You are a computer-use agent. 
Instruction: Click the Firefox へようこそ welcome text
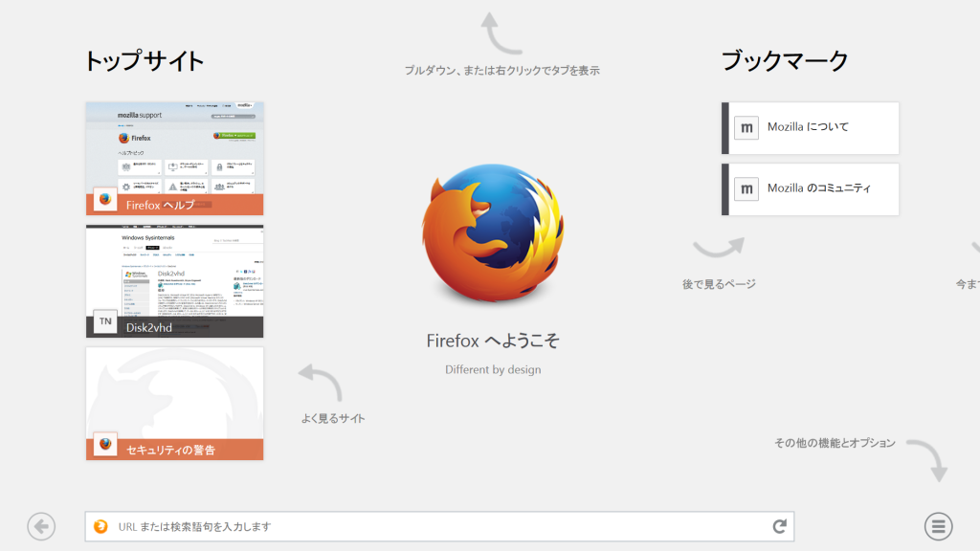493,340
